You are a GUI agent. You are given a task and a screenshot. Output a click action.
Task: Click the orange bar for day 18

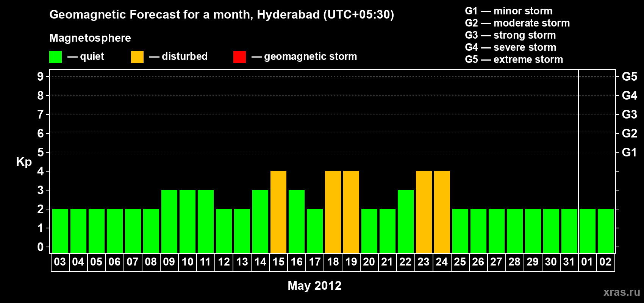click(333, 212)
